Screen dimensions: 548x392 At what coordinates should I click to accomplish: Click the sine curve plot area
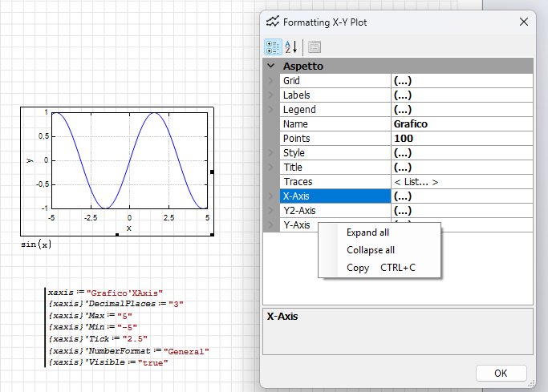tap(130, 160)
